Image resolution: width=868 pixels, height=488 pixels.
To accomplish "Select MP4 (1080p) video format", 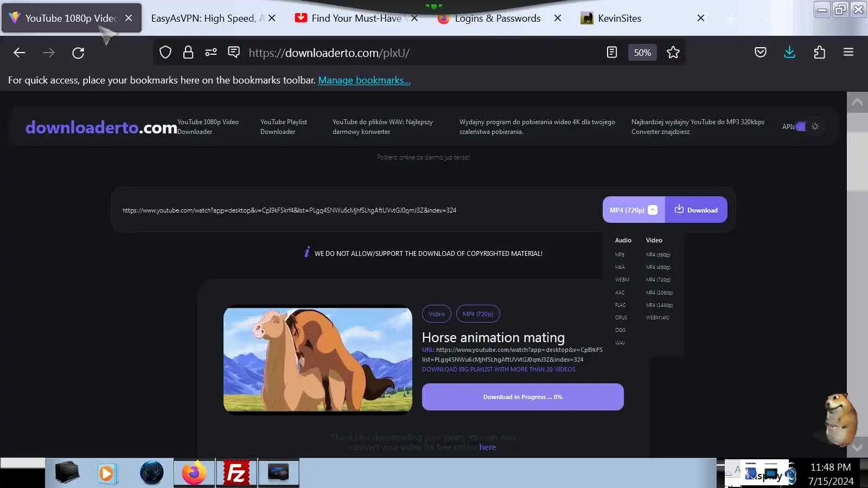I will tap(660, 293).
